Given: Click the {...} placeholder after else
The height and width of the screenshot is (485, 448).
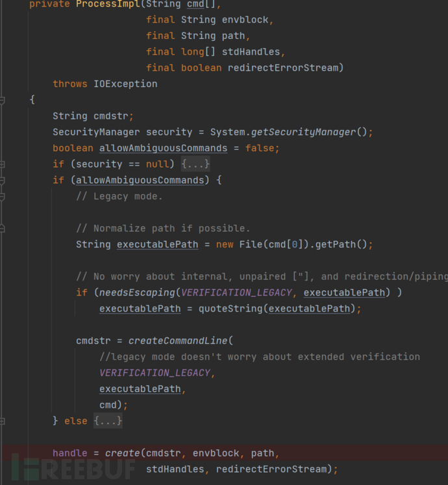Looking at the screenshot, I should [108, 421].
